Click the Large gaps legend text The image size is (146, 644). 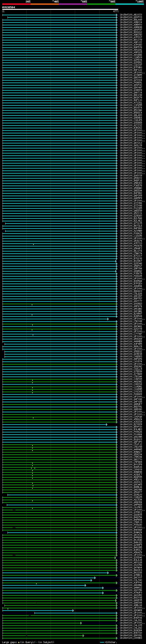click(x=28, y=642)
